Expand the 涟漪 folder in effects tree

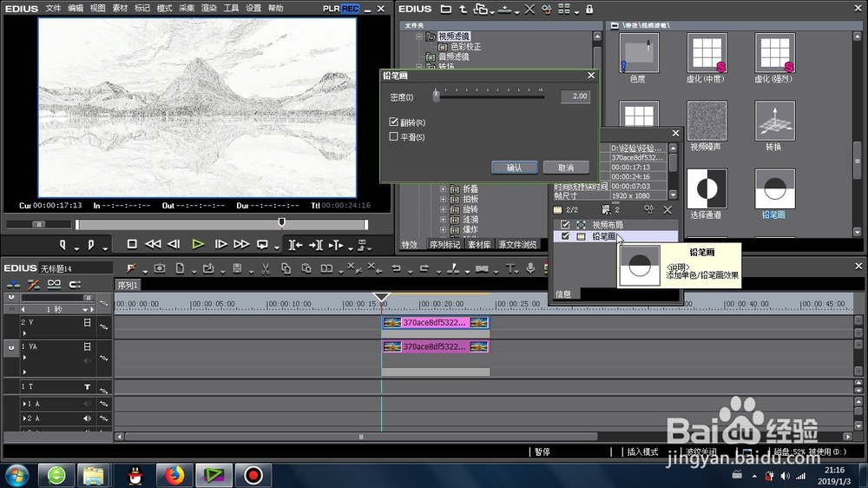pos(443,220)
